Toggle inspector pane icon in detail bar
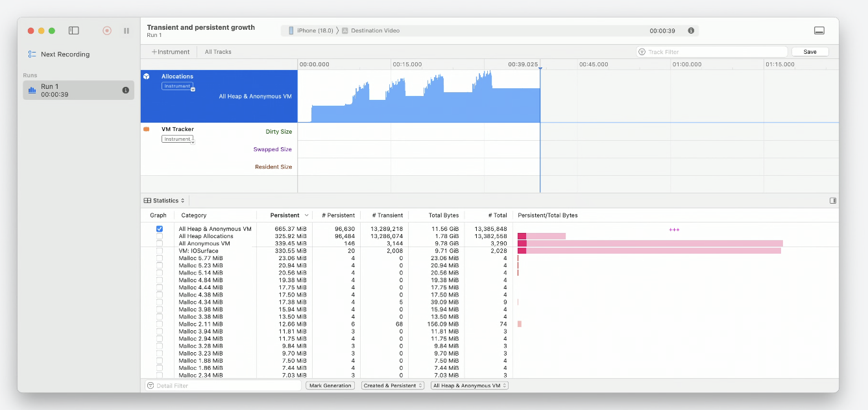868x410 pixels. [x=833, y=200]
